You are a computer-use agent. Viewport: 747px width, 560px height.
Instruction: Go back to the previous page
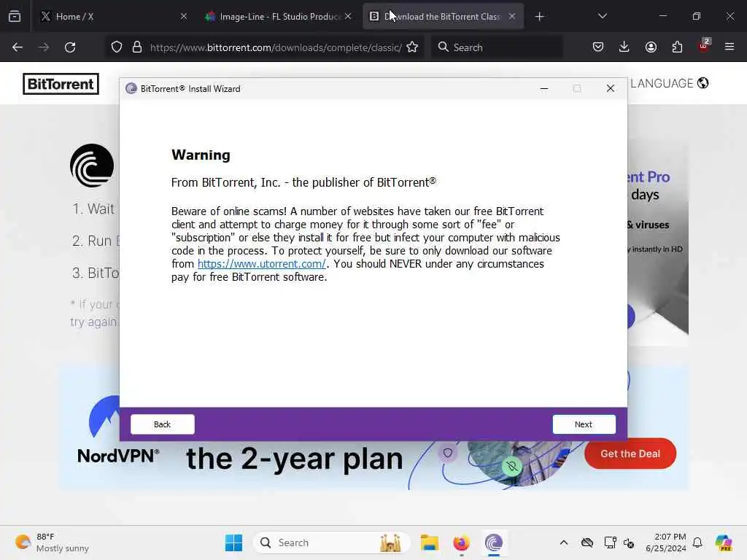[x=18, y=47]
